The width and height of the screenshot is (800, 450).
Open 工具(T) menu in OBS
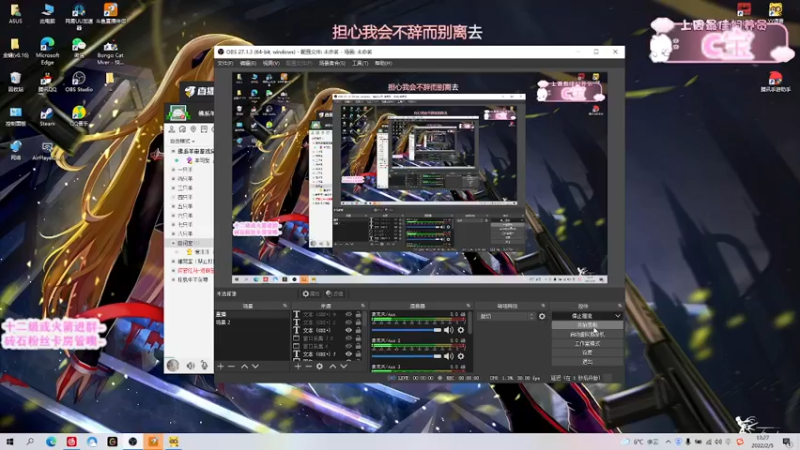[x=360, y=63]
